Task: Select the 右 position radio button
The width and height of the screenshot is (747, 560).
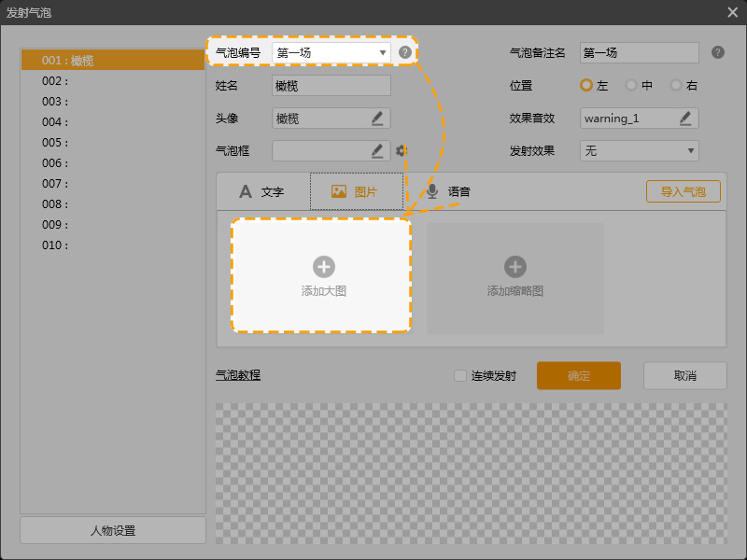Action: coord(676,85)
